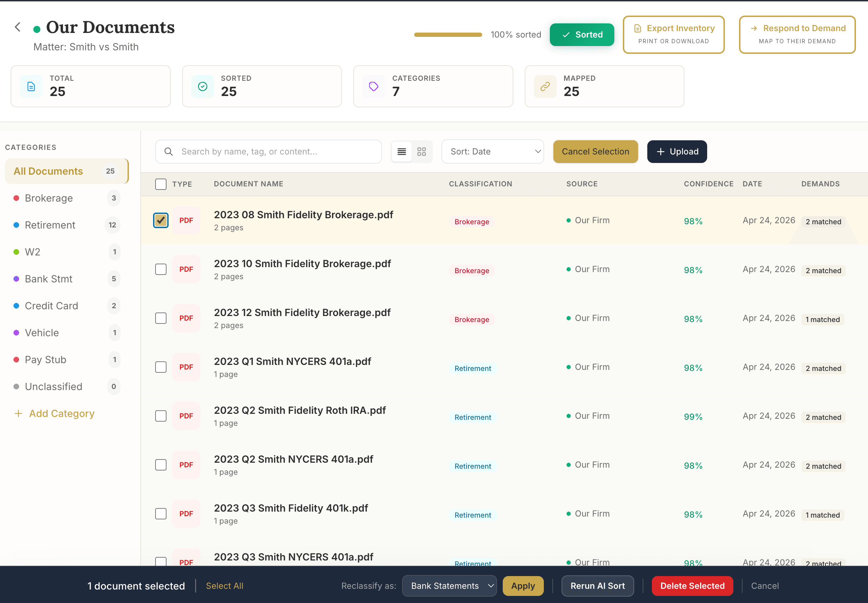Screen dimensions: 868x603
Task: Click the back arrow icon
Action: (17, 27)
